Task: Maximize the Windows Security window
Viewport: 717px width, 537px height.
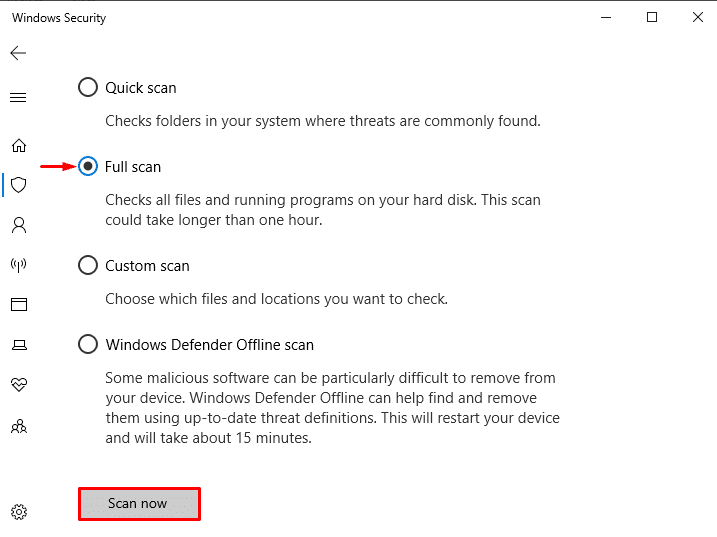Action: [652, 17]
